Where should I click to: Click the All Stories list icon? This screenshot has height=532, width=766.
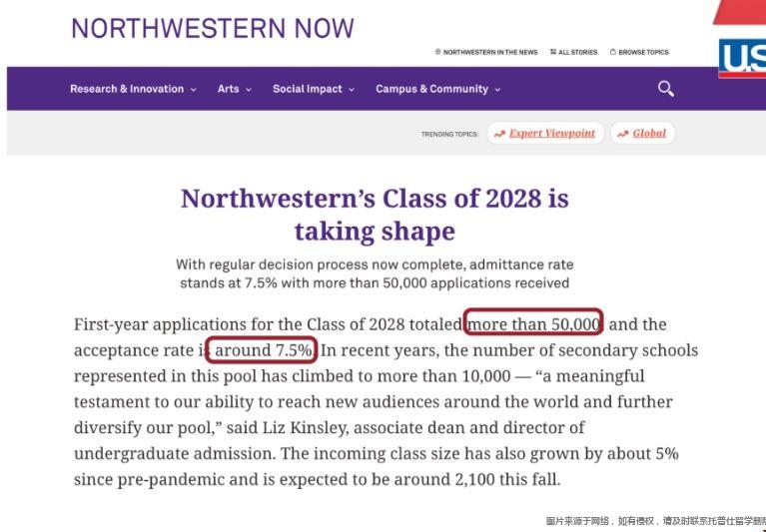(x=553, y=52)
